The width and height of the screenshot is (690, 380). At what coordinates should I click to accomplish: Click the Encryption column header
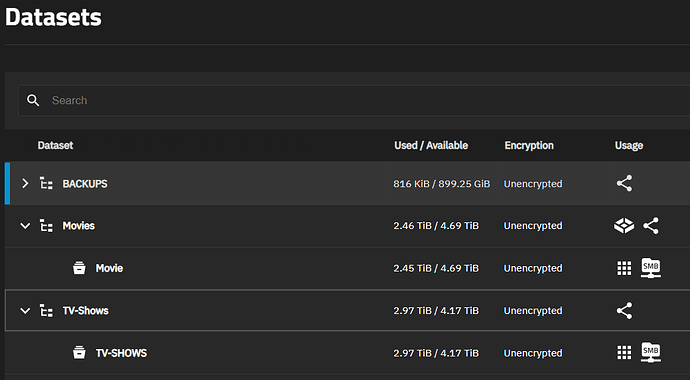coord(529,146)
